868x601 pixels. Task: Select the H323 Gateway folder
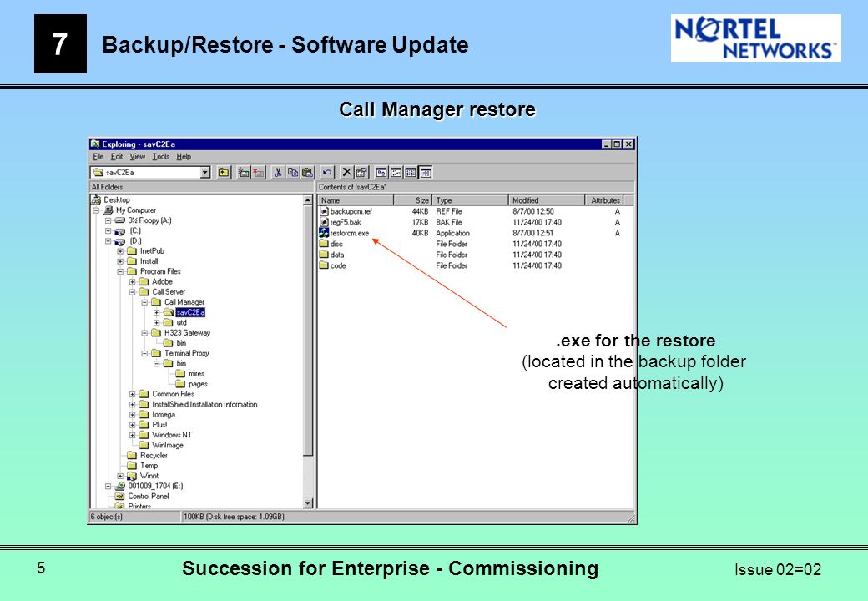click(187, 333)
